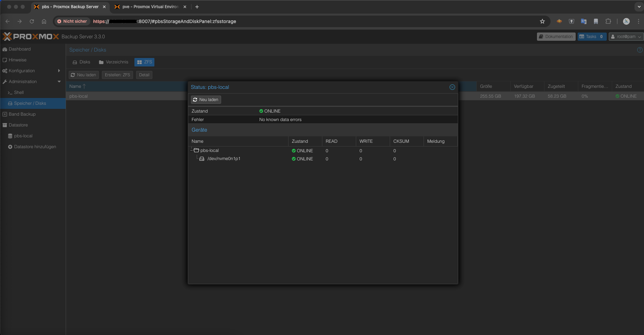Screen dimensions: 644x335
Task: Select the pbs-local datastore in the sidebar
Action: click(x=23, y=136)
